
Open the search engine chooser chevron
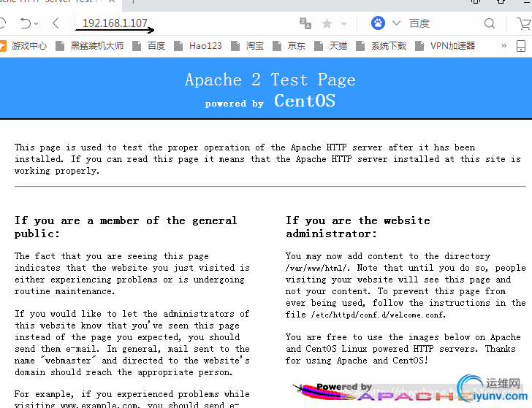coord(396,23)
